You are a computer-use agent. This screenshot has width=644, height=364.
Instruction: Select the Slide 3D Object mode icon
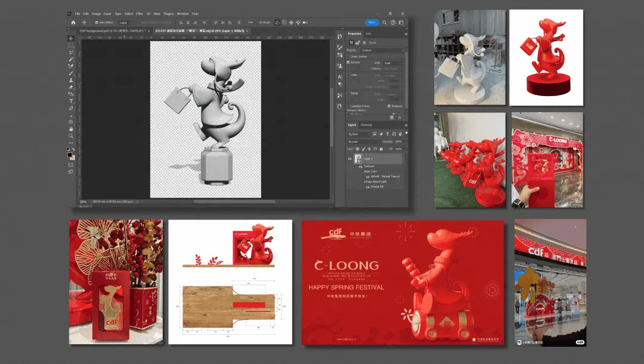point(298,23)
